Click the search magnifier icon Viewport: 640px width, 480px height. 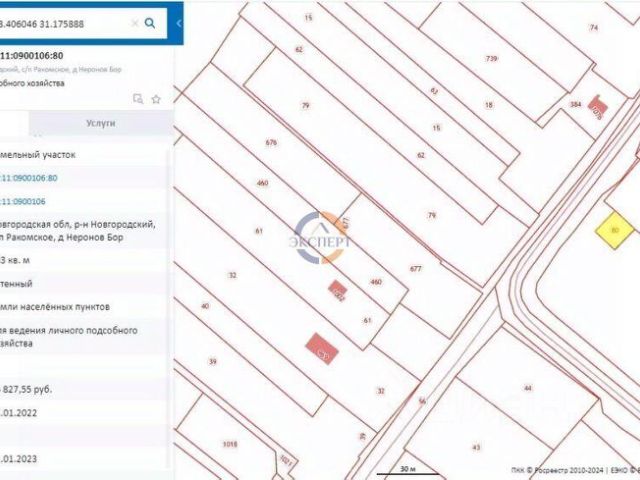pos(150,23)
